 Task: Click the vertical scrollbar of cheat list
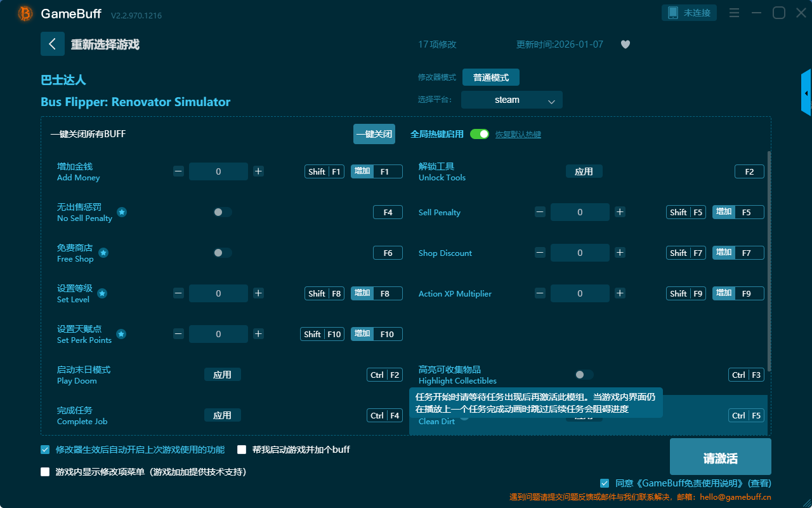tap(769, 260)
